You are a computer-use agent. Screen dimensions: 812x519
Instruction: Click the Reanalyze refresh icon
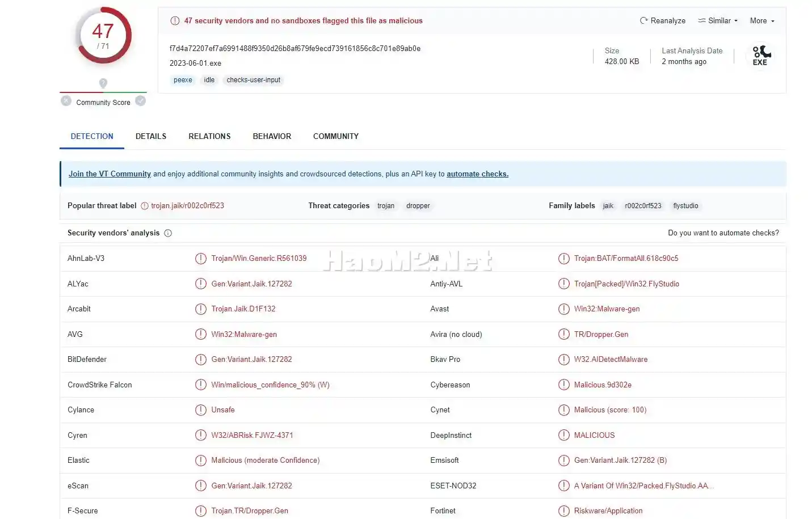(643, 20)
